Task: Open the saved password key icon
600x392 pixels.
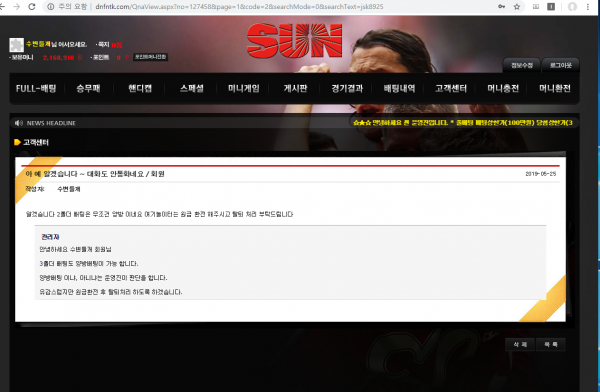Action: [x=501, y=7]
